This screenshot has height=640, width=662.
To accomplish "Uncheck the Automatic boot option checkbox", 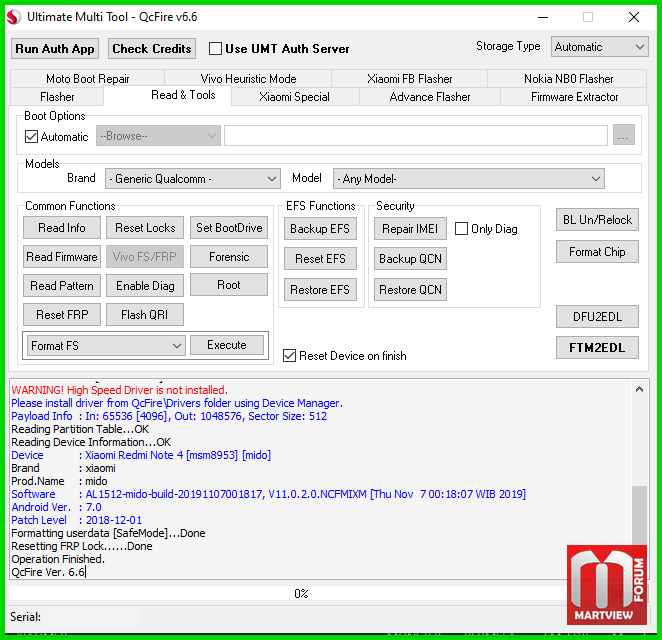I will (31, 136).
